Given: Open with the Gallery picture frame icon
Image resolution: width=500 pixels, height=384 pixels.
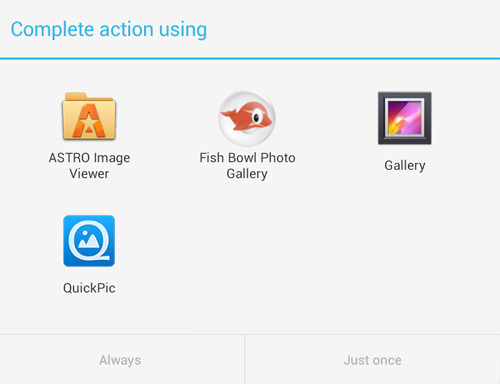Looking at the screenshot, I should 405,118.
